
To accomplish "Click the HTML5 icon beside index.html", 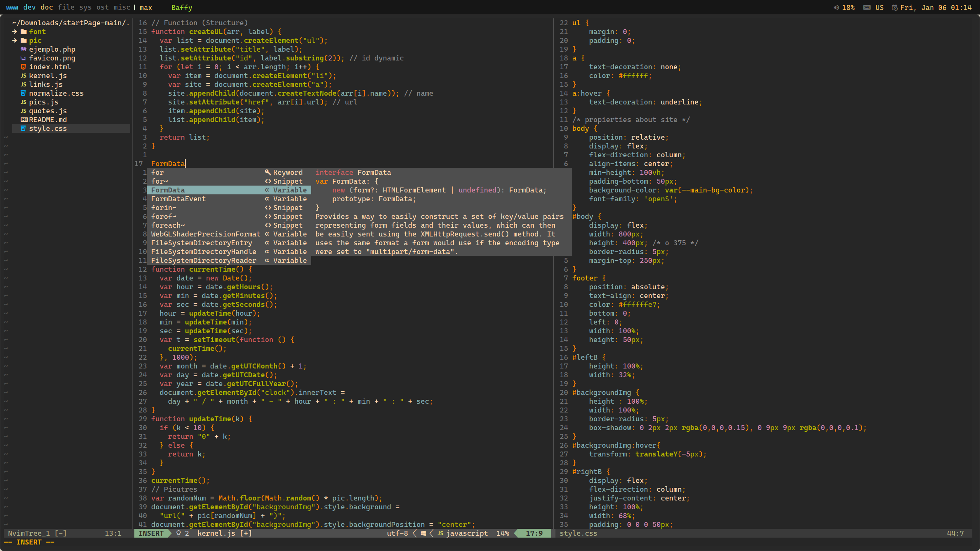I will (23, 67).
